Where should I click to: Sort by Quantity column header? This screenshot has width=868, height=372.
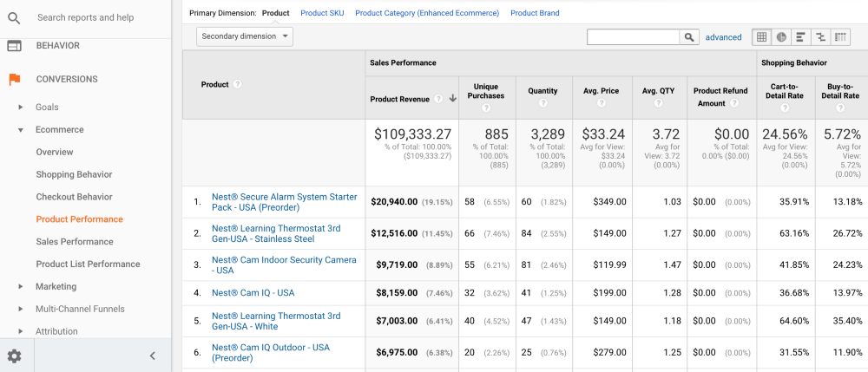pyautogui.click(x=543, y=91)
